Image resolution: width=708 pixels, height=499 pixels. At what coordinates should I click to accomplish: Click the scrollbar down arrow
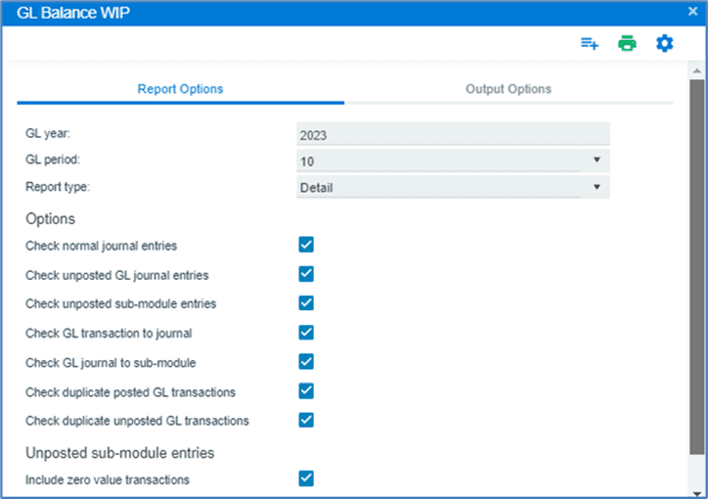click(697, 490)
